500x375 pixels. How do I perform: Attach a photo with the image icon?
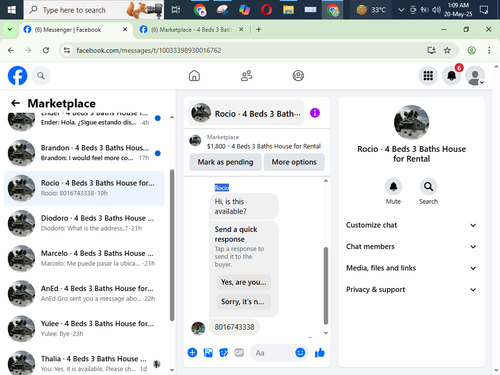(208, 353)
